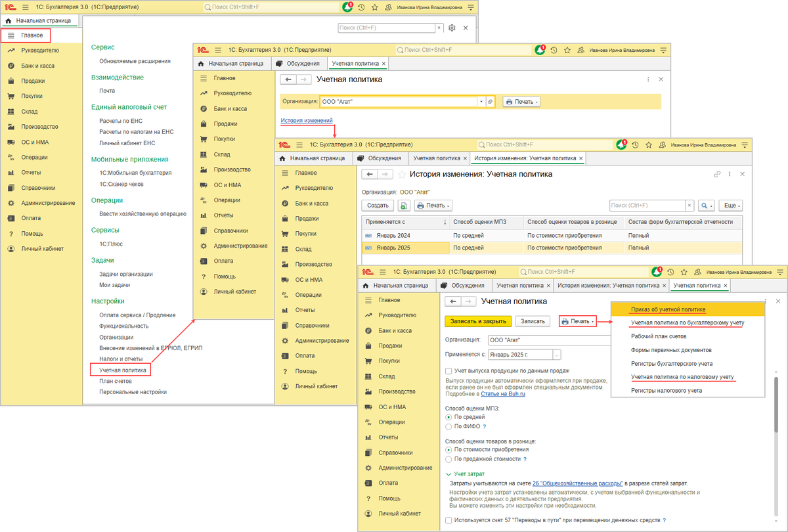Viewport: 788px width, 532px height.
Task: Click back arrow in the second window Учетная политика
Action: point(288,79)
